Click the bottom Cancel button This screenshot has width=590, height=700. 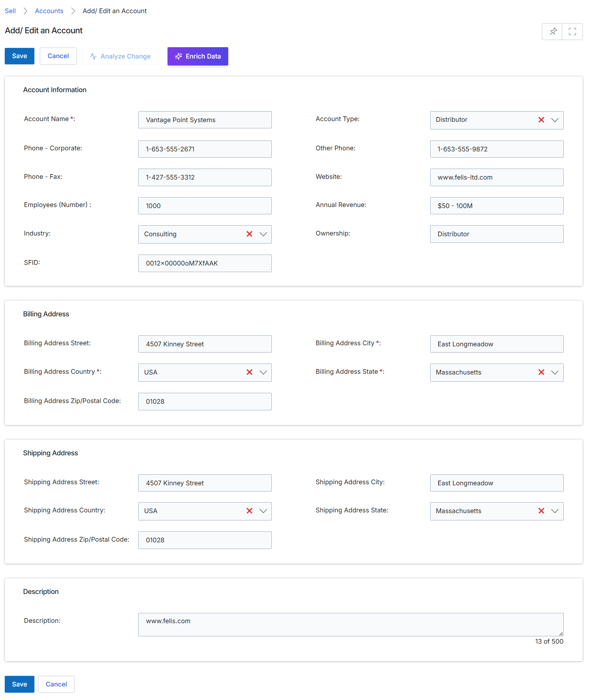pyautogui.click(x=56, y=684)
